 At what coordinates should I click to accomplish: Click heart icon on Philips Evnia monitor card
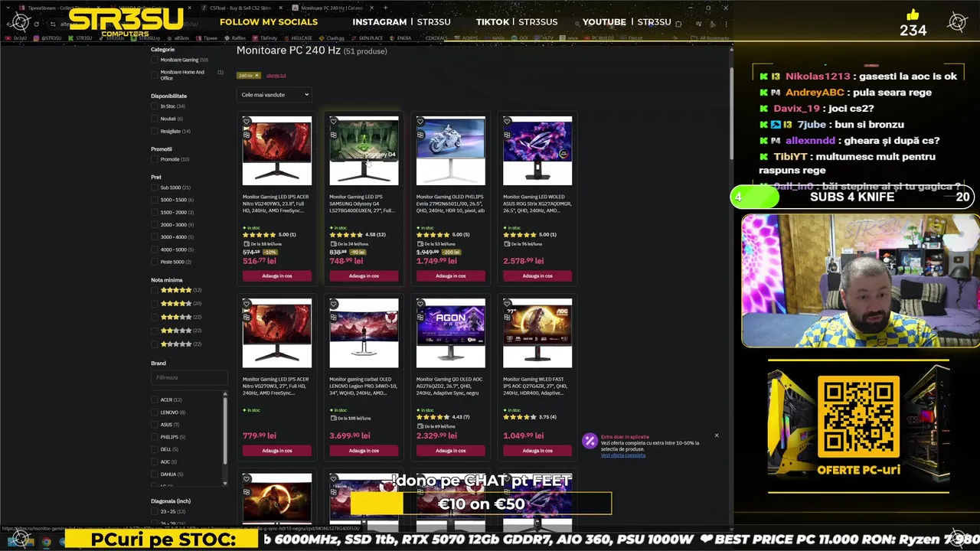(x=420, y=122)
